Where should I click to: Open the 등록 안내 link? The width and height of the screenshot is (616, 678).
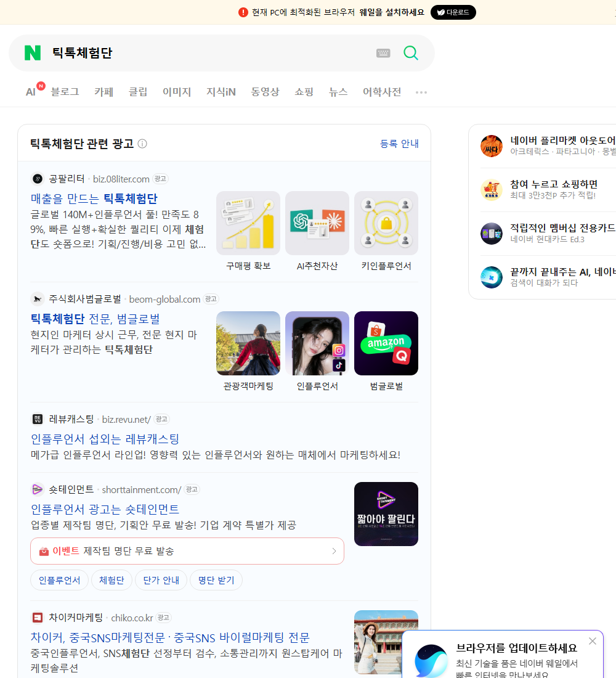click(x=399, y=144)
